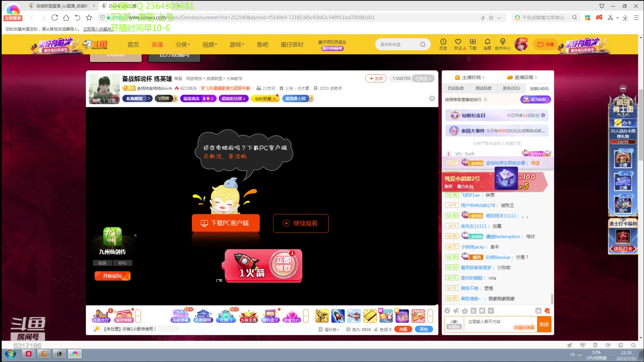Click 继续观看 to continue watching
Screen dimensions: 644x362
point(301,223)
